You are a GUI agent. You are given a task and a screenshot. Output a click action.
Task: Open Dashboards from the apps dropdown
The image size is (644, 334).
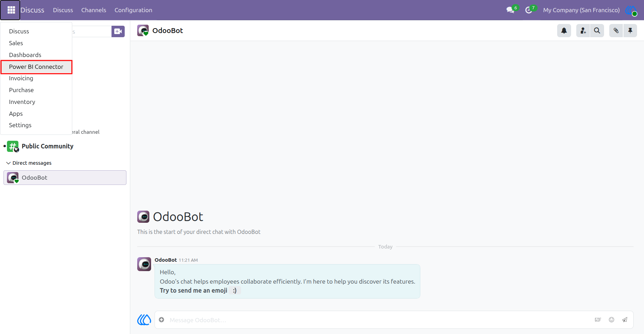36,55
